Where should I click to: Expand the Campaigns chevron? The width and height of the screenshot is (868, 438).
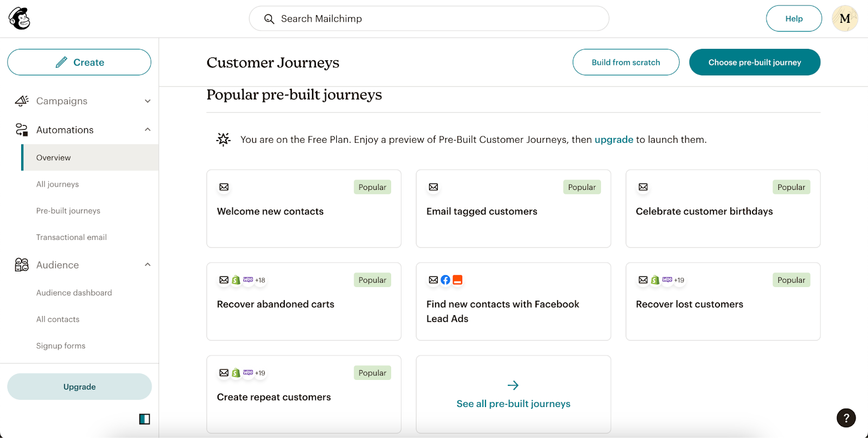tap(148, 101)
